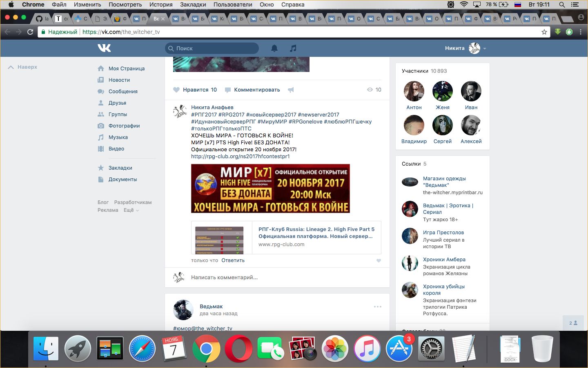Open the notifications bell
This screenshot has height=368, width=588.
(x=274, y=48)
